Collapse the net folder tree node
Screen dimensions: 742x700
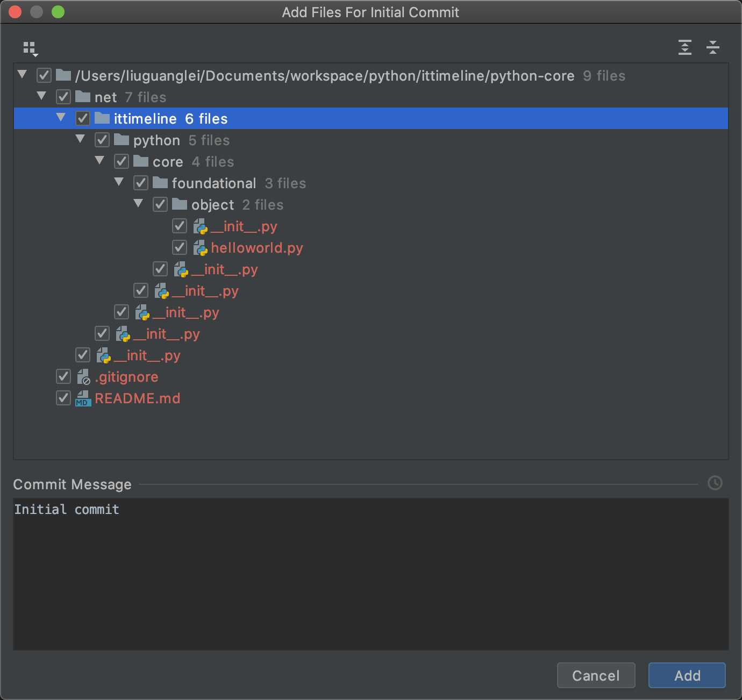pyautogui.click(x=41, y=96)
